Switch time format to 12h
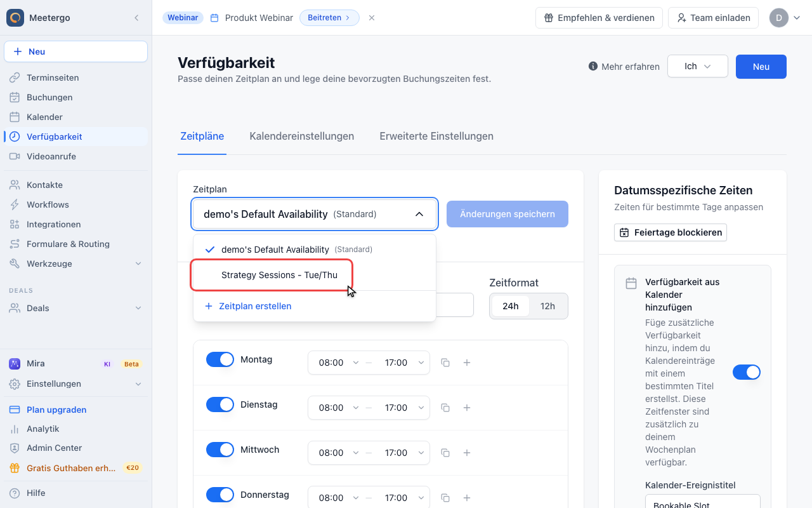 click(547, 306)
